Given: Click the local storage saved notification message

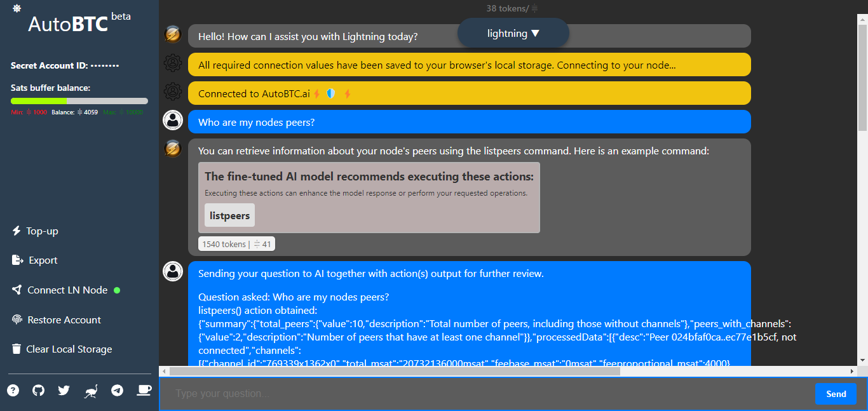Looking at the screenshot, I should [470, 65].
